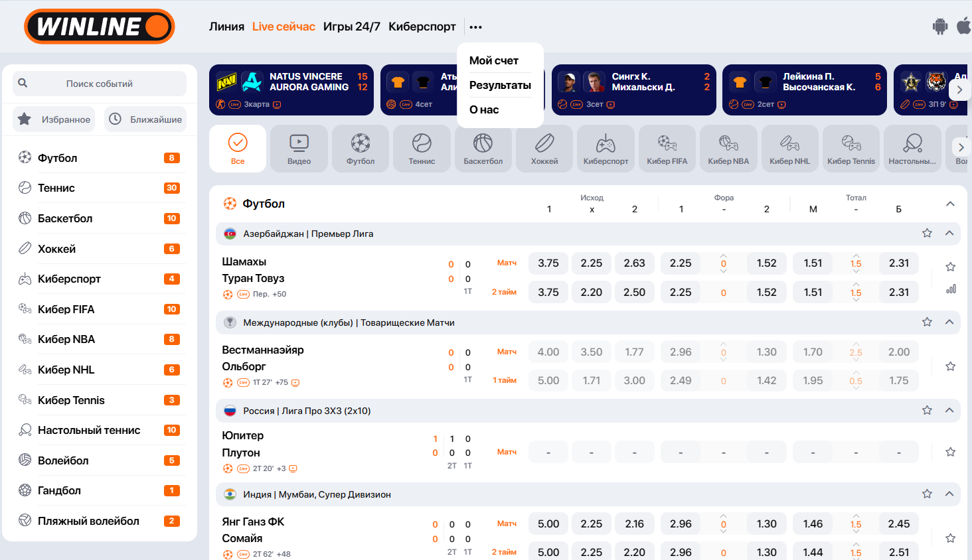
Task: Collapse the Индия Мумбаи Супер Дивизион league
Action: (x=949, y=494)
